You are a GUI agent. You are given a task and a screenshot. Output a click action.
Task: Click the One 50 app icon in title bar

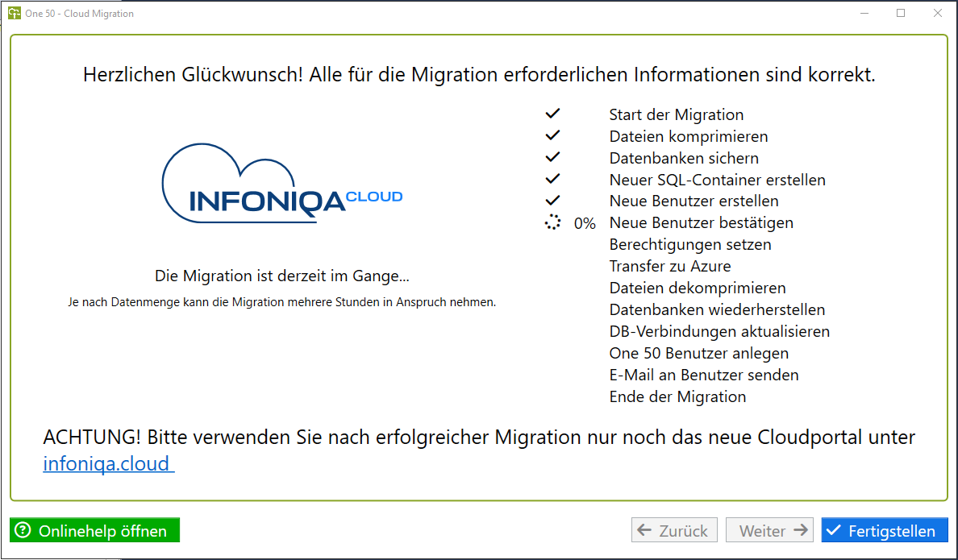(x=14, y=13)
